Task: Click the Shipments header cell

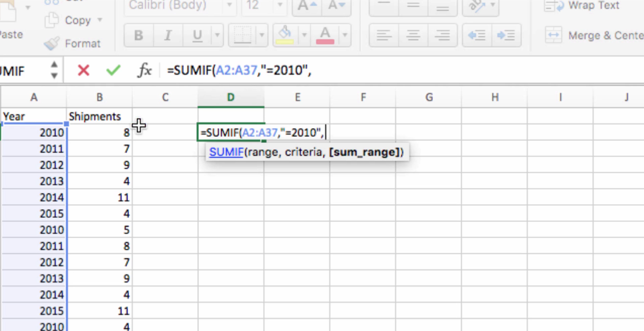Action: 99,116
